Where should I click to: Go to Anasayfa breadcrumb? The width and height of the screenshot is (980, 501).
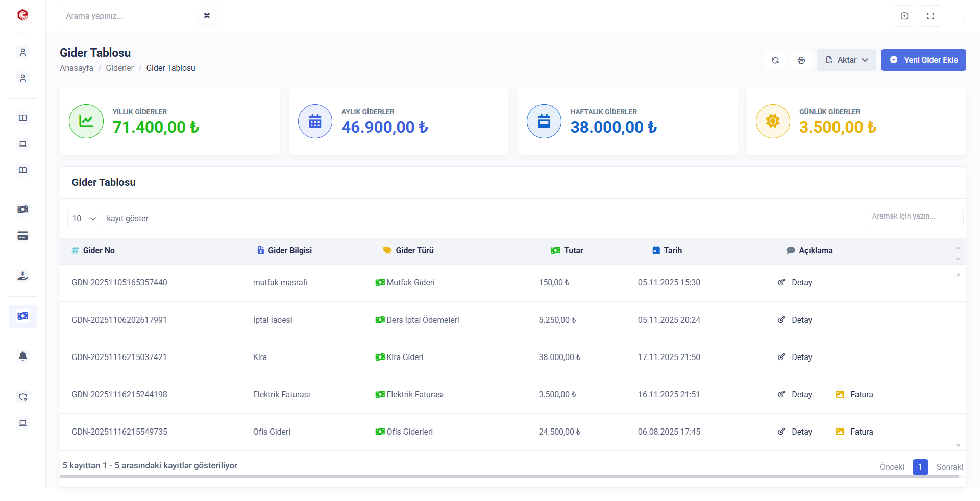coord(77,68)
